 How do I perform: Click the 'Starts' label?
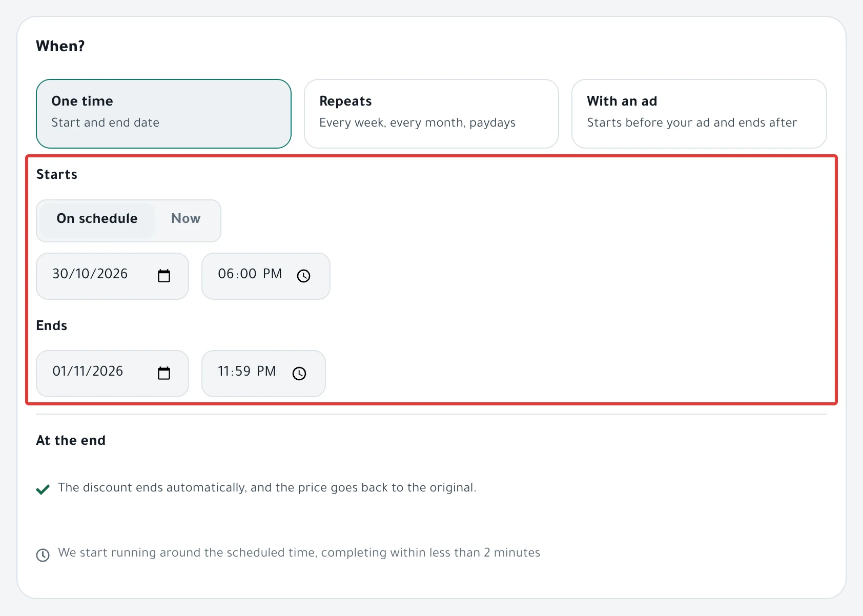[57, 174]
